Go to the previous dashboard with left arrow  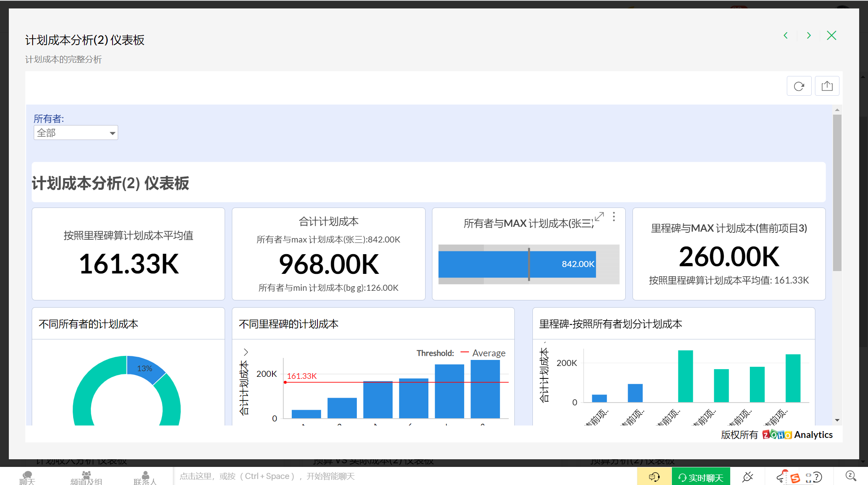tap(786, 35)
